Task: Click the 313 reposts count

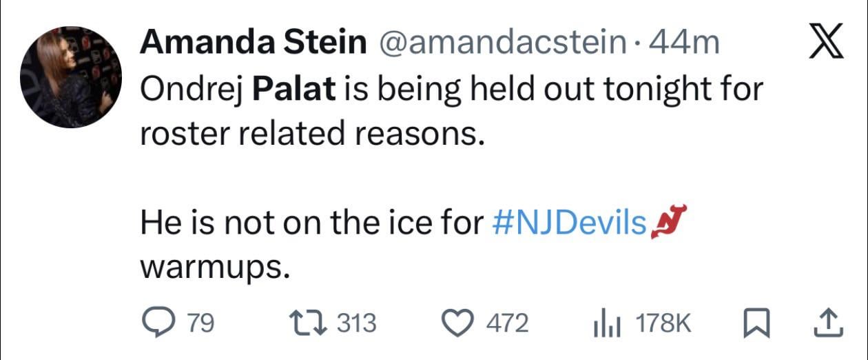Action: [x=357, y=323]
